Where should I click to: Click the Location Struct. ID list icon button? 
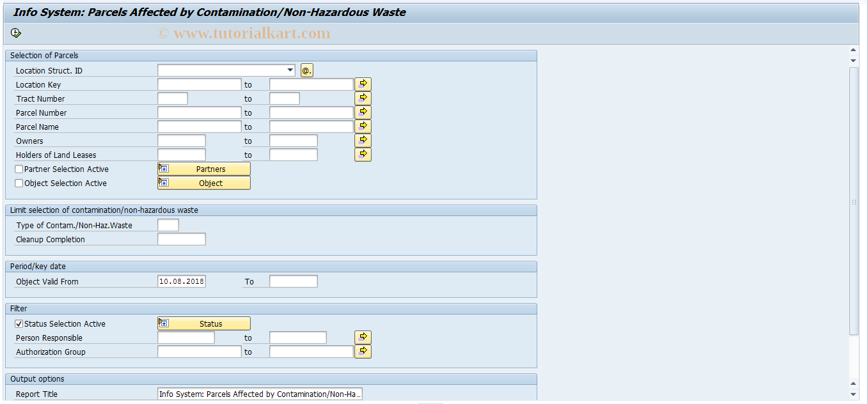pos(307,70)
